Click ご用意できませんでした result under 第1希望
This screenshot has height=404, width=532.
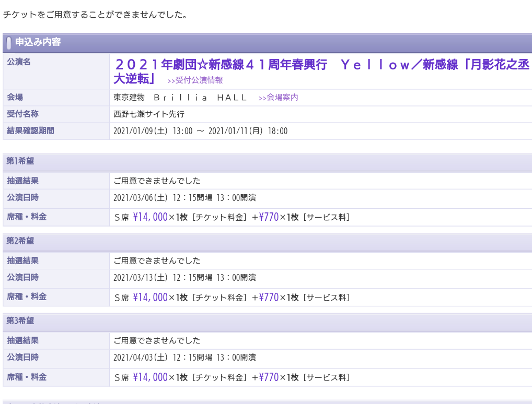tap(157, 181)
